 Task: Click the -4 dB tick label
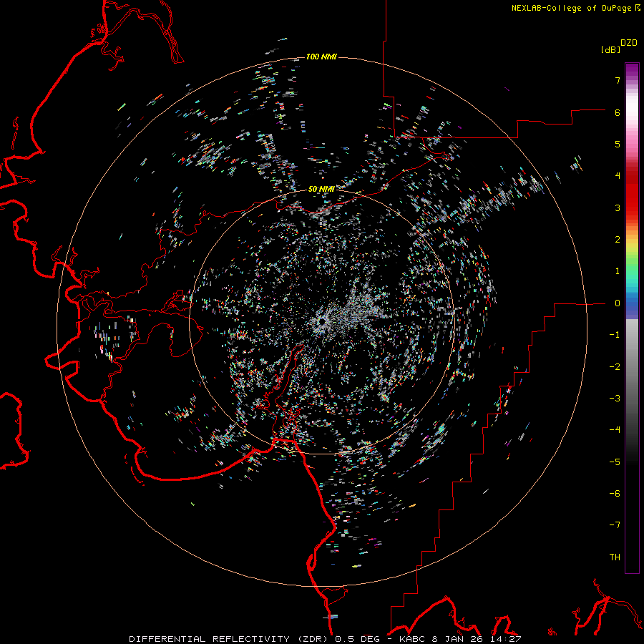(x=615, y=430)
